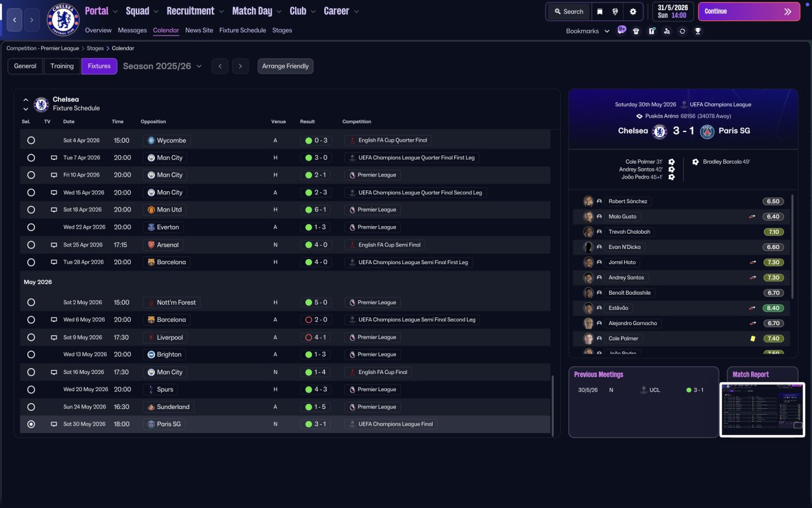The image size is (812, 508).
Task: Click the TV icon for Tue 7 Apr fixture
Action: (54, 157)
